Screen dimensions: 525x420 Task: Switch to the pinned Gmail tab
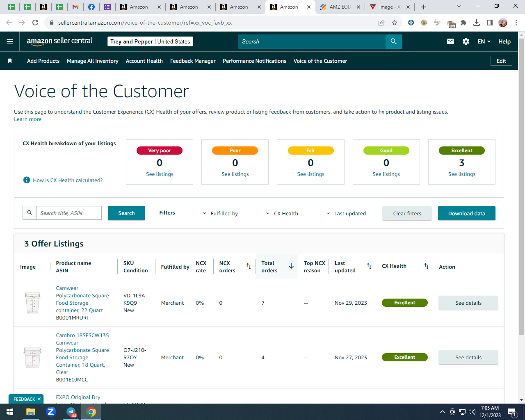[x=75, y=7]
